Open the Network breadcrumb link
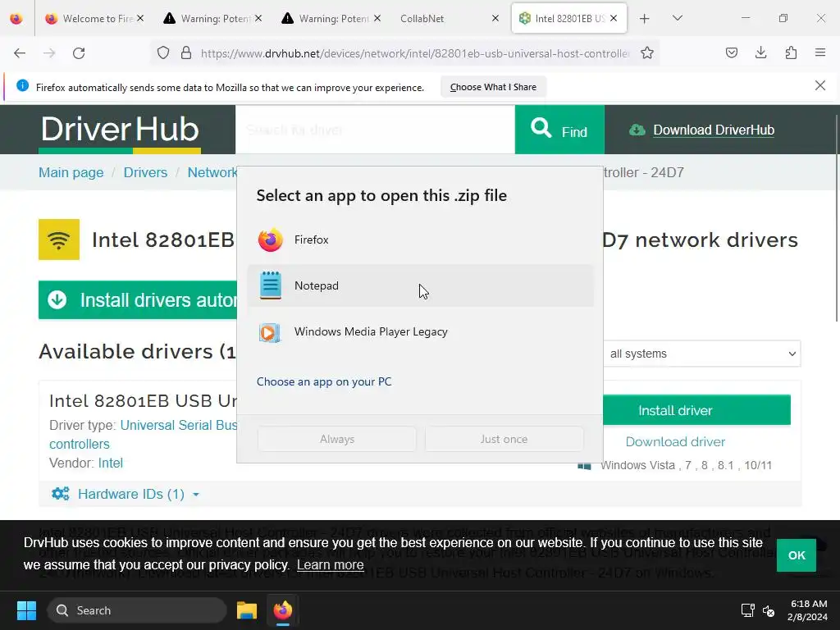840x630 pixels. (212, 172)
